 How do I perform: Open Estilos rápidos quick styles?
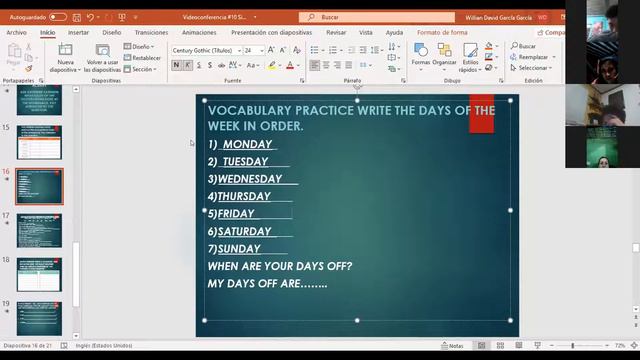point(470,58)
